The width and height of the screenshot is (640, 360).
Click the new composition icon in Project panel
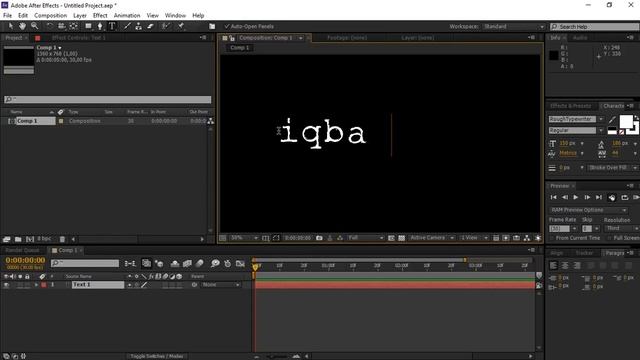point(30,239)
